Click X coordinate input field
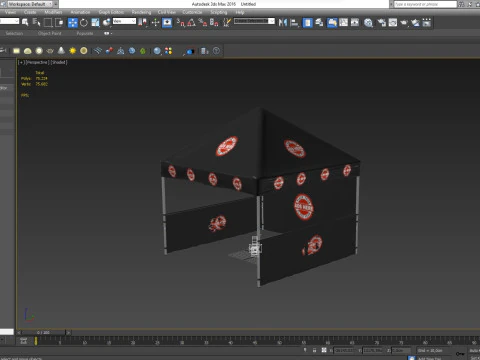Viewport: 480px width, 360px height. pos(345,350)
